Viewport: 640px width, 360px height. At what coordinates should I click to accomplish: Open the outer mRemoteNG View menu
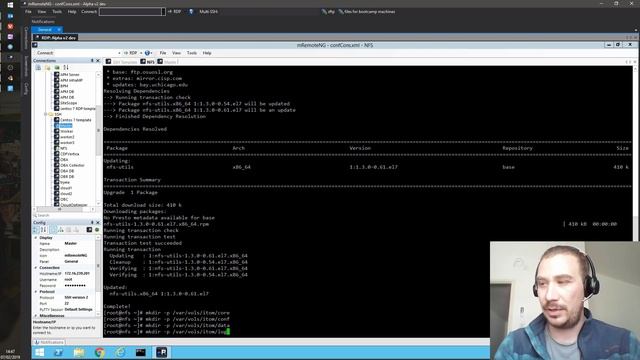point(42,11)
